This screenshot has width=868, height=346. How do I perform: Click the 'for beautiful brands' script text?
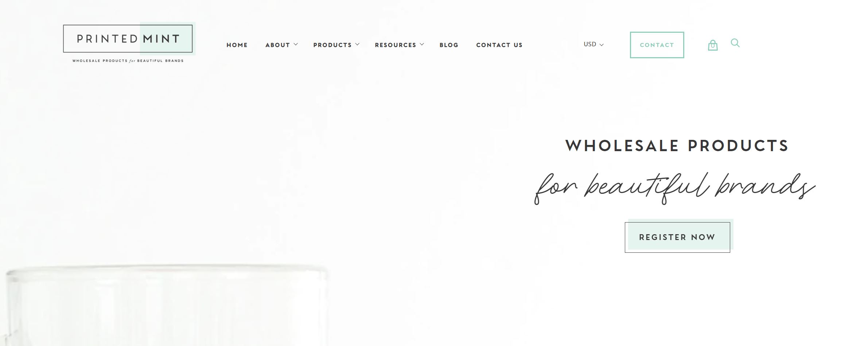click(x=674, y=188)
